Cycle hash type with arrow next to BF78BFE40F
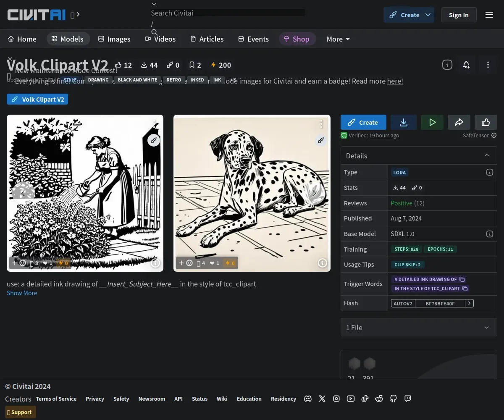504x420 pixels. click(x=469, y=303)
